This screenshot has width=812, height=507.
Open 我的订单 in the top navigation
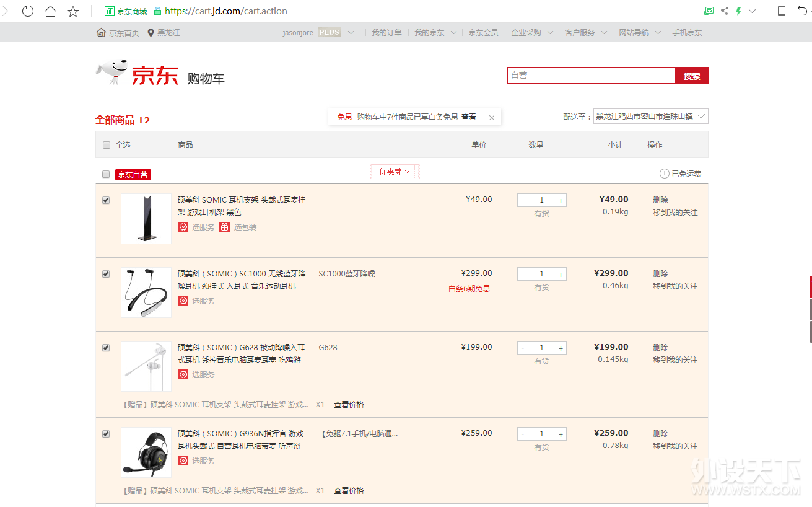(386, 32)
